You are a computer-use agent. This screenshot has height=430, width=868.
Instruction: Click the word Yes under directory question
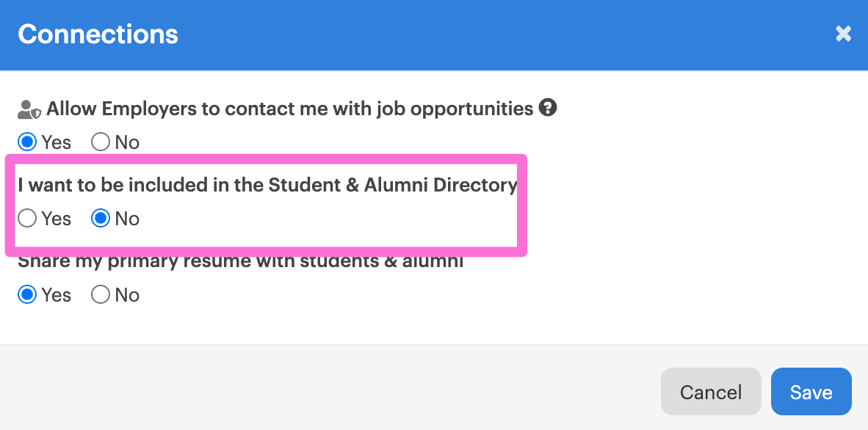tap(57, 219)
